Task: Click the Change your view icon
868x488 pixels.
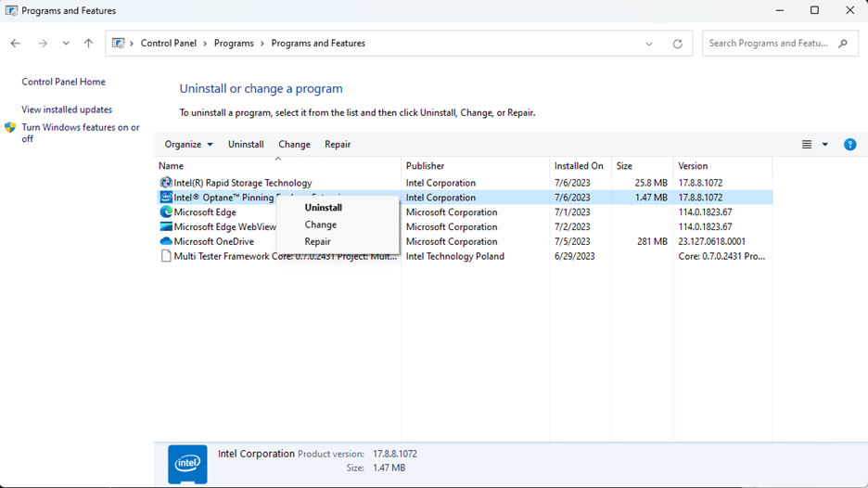Action: click(807, 145)
